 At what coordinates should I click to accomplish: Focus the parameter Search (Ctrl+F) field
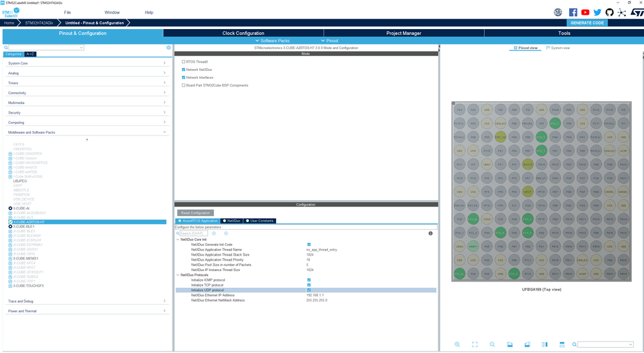click(x=193, y=234)
